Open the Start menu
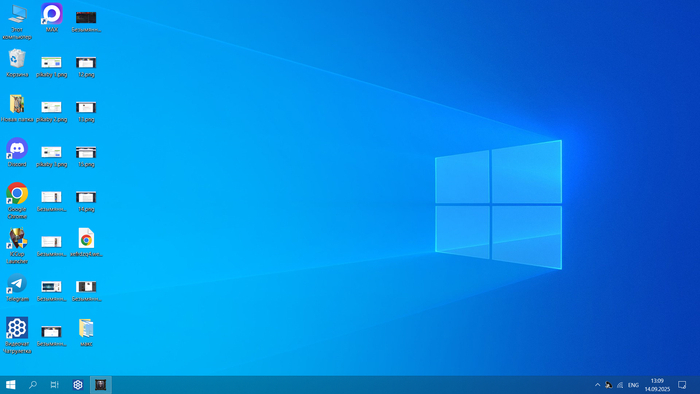The height and width of the screenshot is (394, 700). 11,385
